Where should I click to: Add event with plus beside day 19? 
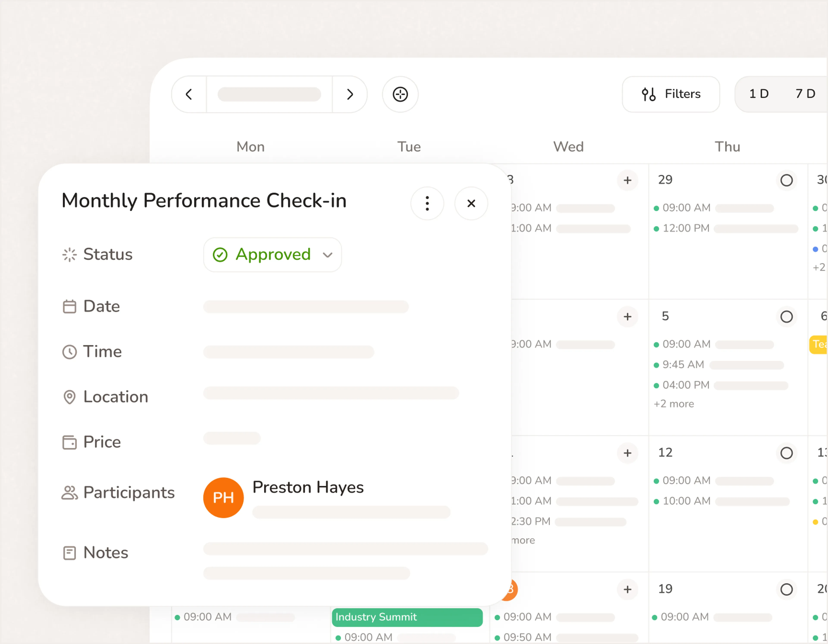(627, 589)
